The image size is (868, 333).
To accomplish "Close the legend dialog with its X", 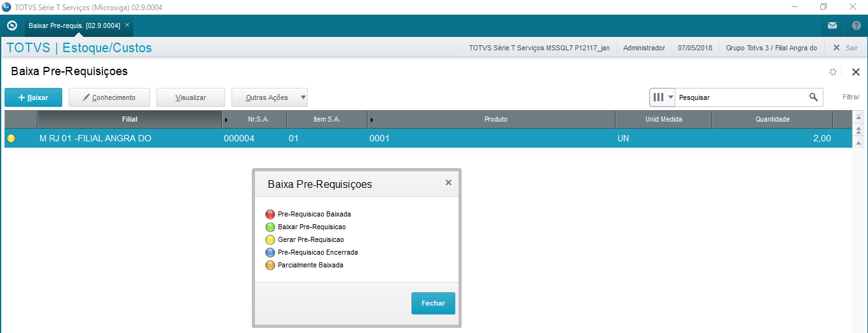I will tap(448, 183).
